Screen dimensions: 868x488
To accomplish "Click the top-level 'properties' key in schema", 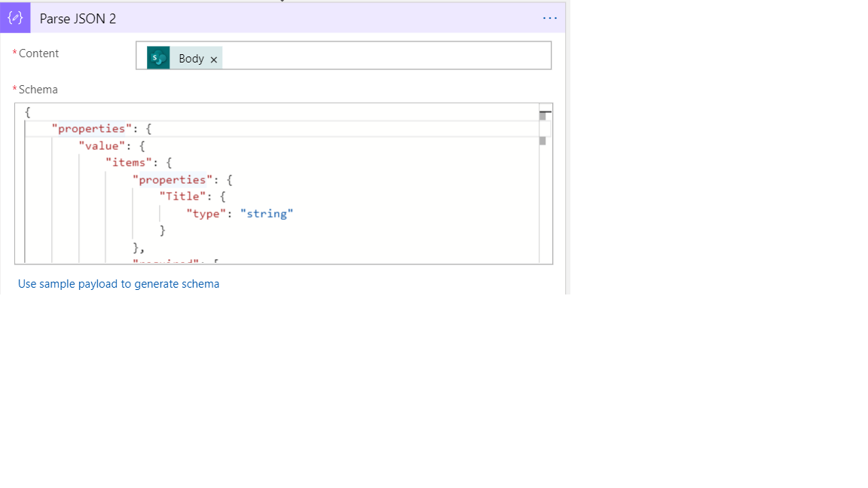I will pos(90,128).
